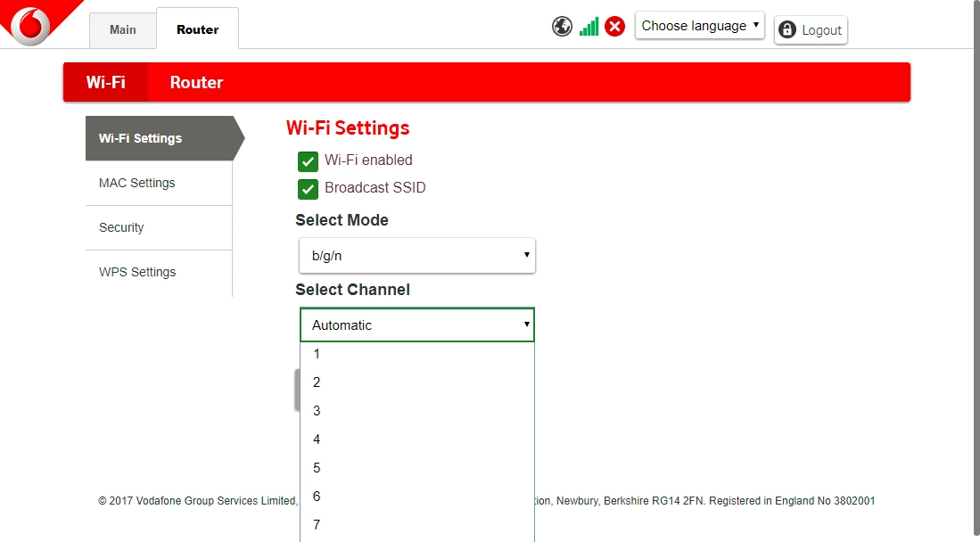980x542 pixels.
Task: Click the Wi-Fi section in the red bar
Action: point(104,82)
